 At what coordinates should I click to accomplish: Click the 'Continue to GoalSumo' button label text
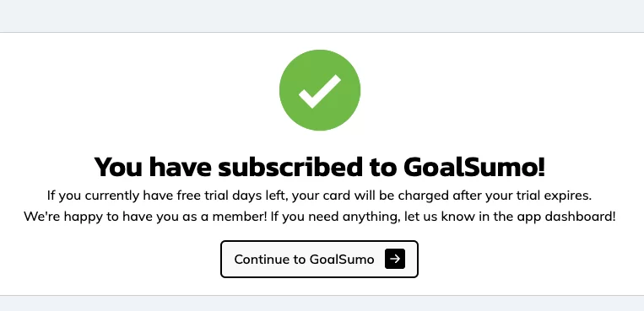304,260
